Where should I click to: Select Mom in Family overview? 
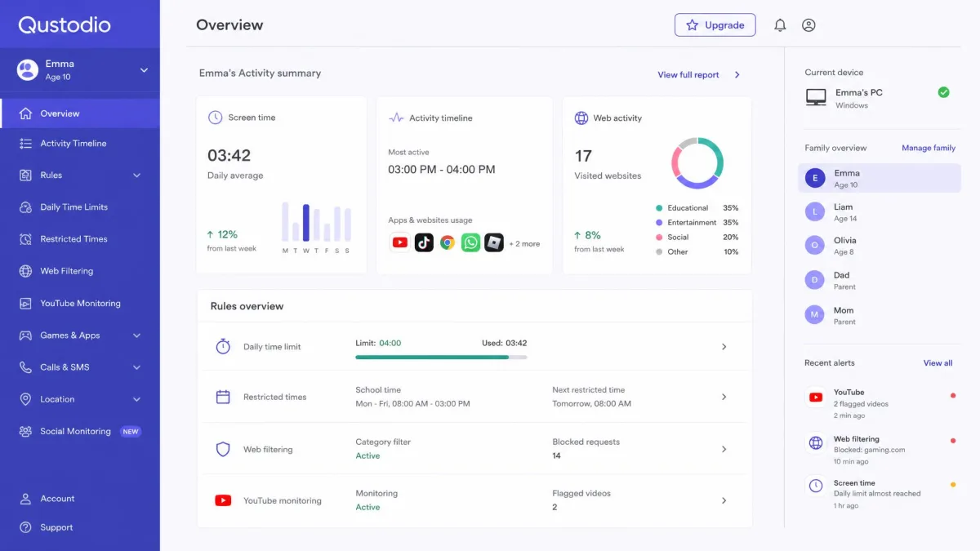[x=880, y=315]
